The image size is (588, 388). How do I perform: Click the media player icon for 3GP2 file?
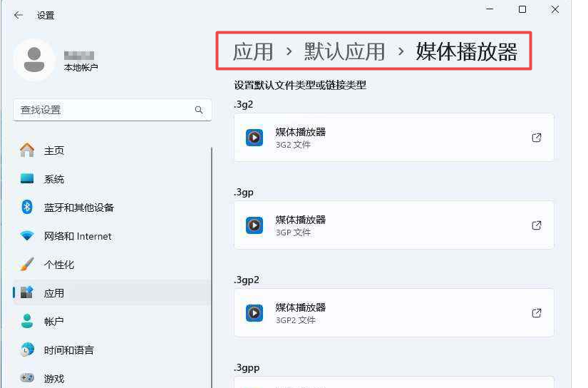pyautogui.click(x=254, y=313)
